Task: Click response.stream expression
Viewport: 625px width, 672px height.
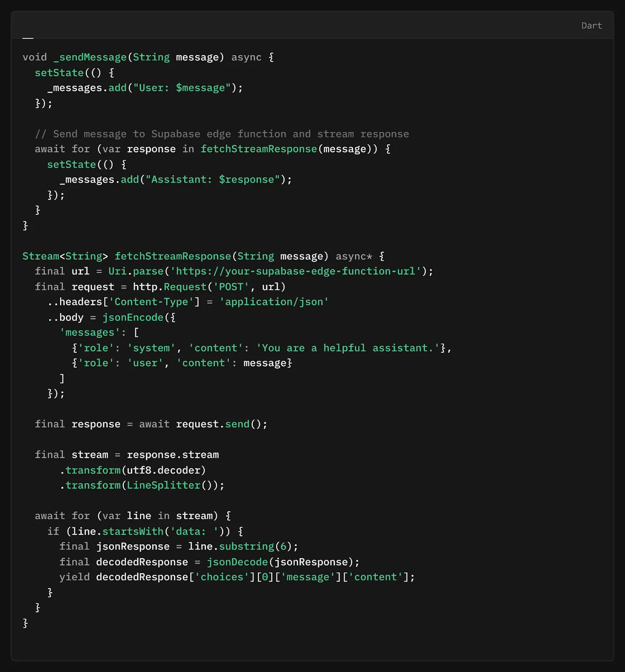Action: (x=173, y=455)
